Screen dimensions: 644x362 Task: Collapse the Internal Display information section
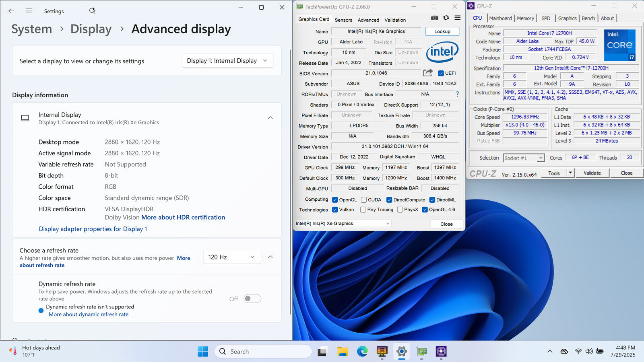[x=270, y=118]
